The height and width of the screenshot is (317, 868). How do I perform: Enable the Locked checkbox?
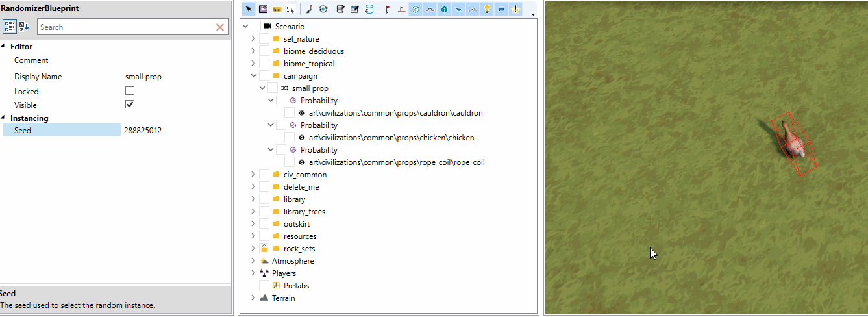click(x=130, y=91)
